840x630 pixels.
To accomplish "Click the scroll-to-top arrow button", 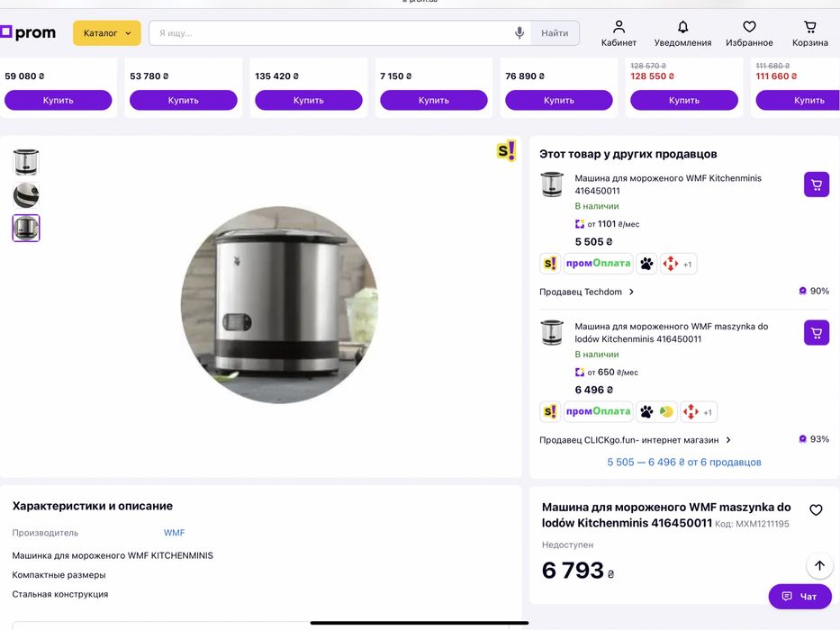I will point(819,565).
